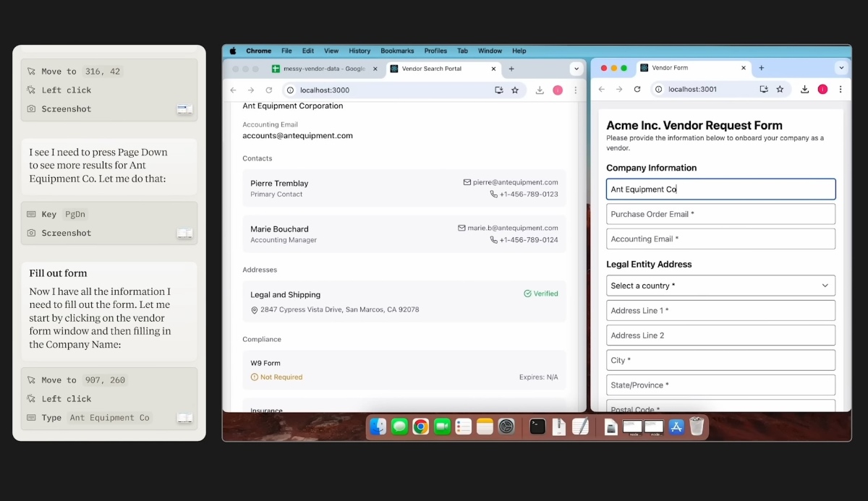Viewport: 868px width, 501px height.
Task: Open the View menu
Action: point(331,51)
